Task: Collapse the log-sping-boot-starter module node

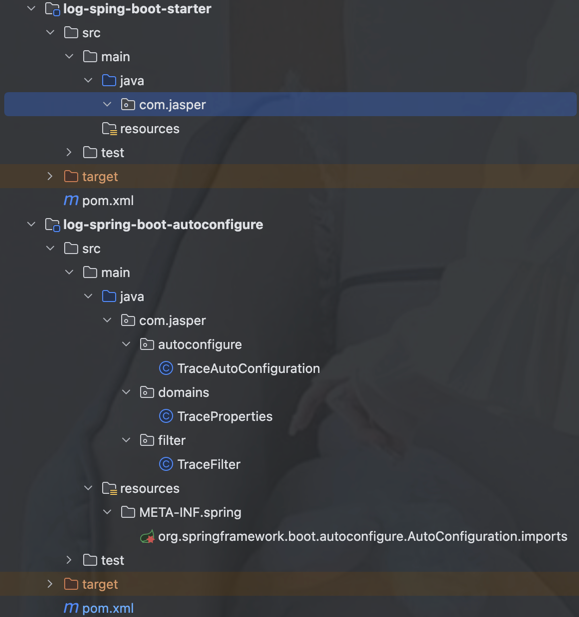Action: 31,8
